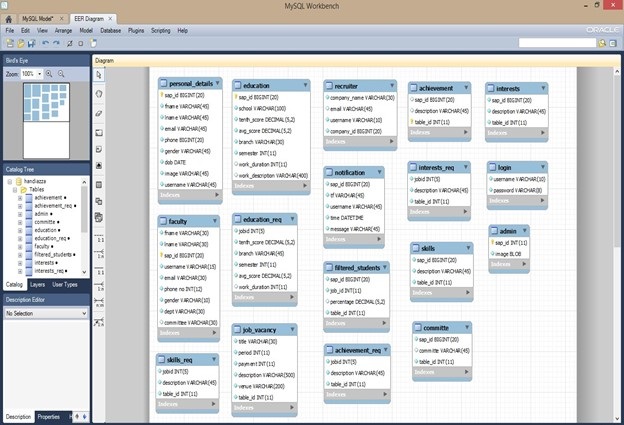
Task: Select the hand pan tool
Action: click(x=99, y=94)
